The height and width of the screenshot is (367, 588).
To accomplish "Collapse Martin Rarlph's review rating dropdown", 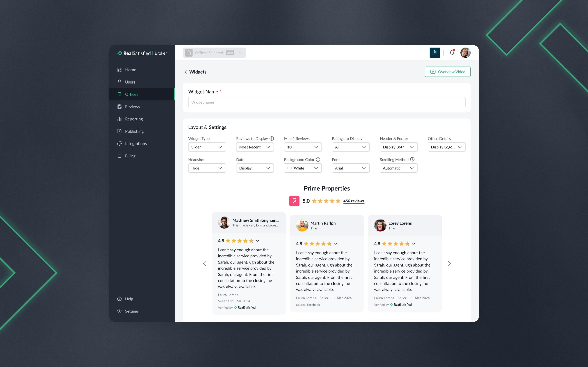I will point(336,243).
